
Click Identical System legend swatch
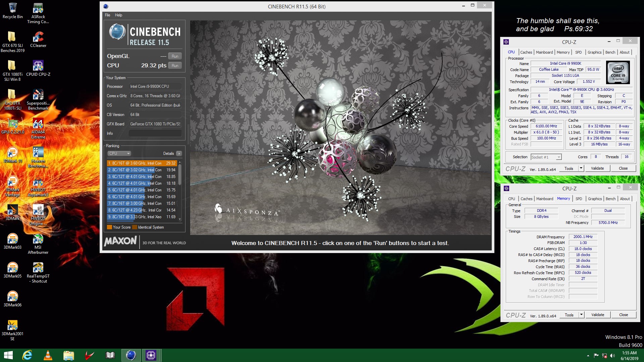135,227
